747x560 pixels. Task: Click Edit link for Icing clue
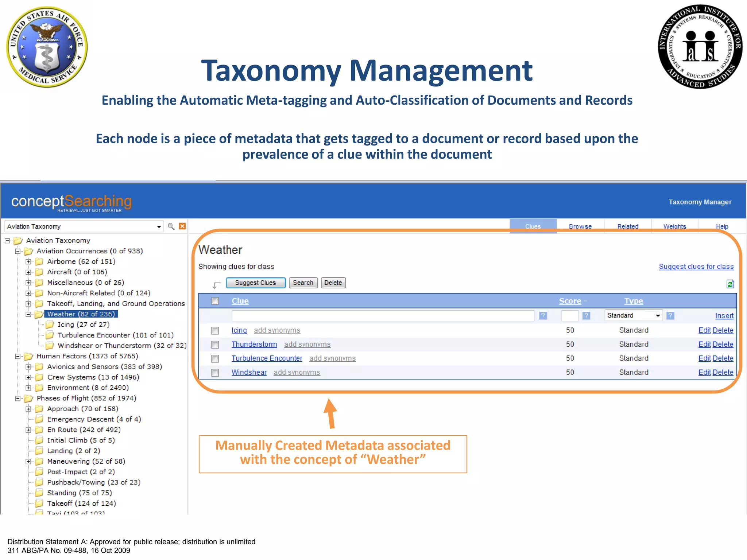tap(705, 330)
